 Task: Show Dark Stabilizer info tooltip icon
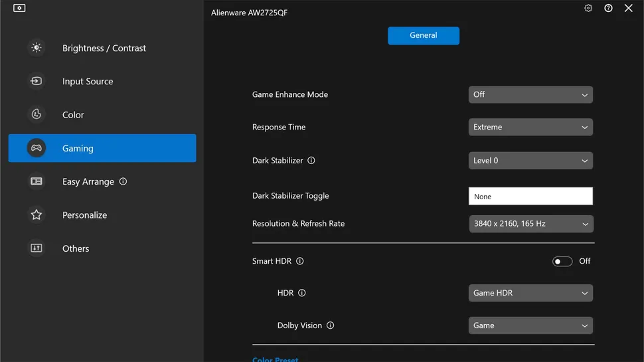pyautogui.click(x=311, y=161)
